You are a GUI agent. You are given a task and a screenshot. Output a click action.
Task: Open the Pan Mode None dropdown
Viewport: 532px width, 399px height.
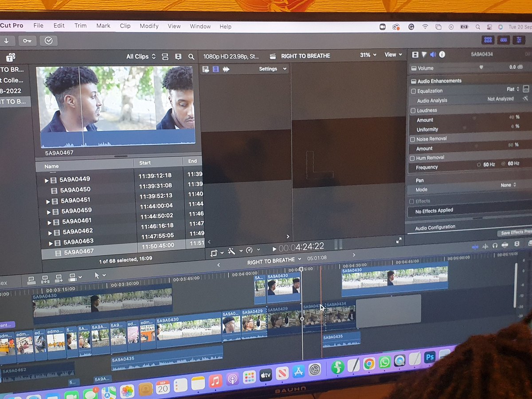coord(508,185)
